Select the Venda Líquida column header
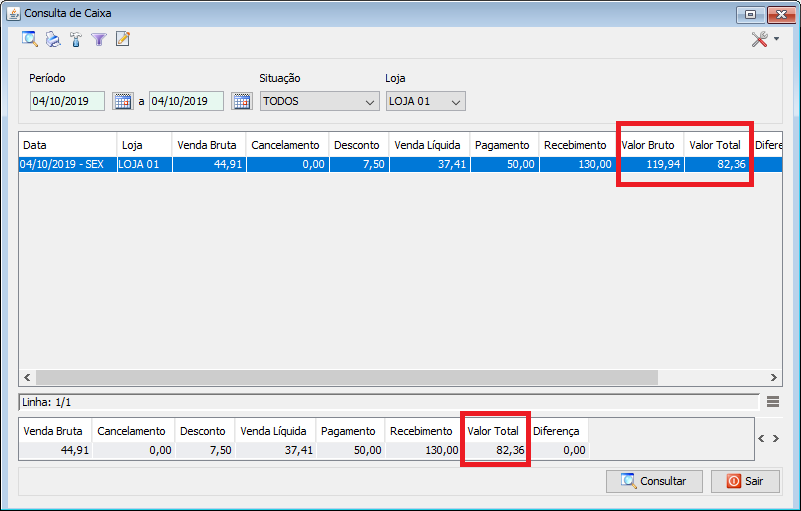Screen dimensions: 801x511 coord(427,145)
